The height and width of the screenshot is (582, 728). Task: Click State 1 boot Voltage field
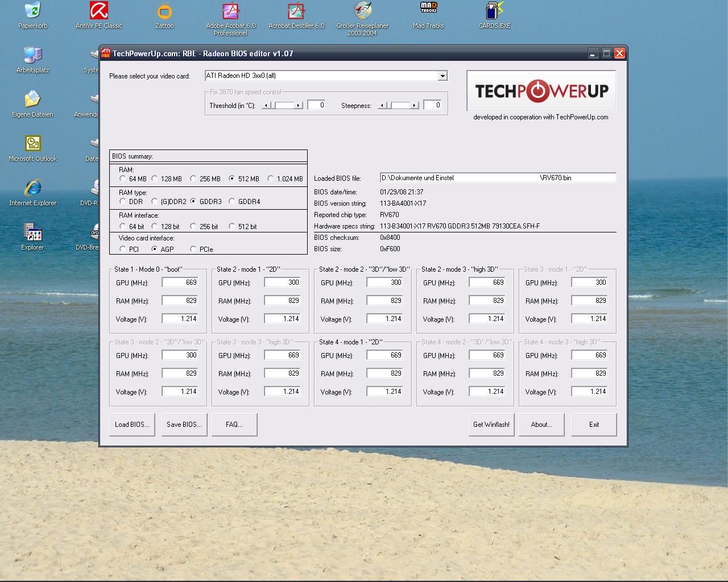(x=180, y=319)
